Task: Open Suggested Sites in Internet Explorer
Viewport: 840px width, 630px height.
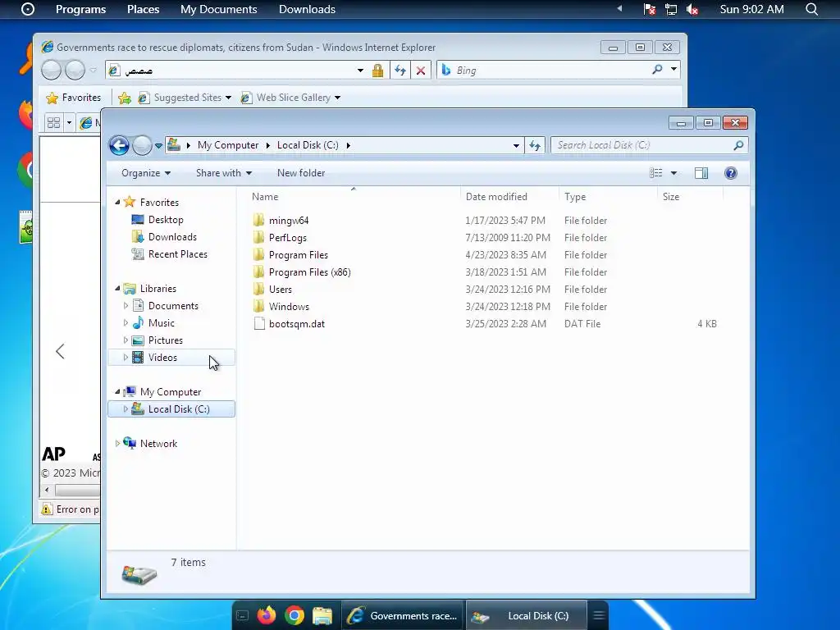Action: [x=185, y=98]
